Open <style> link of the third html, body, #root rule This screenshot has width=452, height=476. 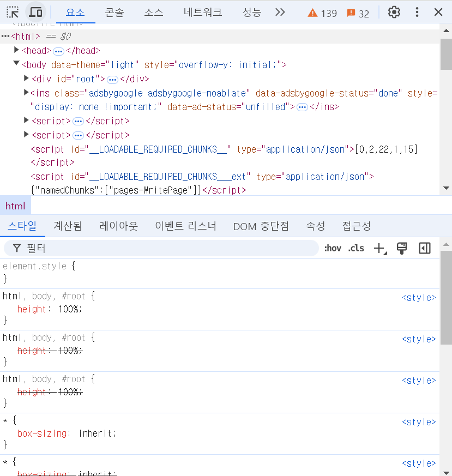419,381
